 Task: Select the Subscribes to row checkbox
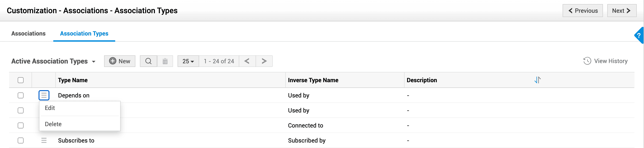pos(21,140)
